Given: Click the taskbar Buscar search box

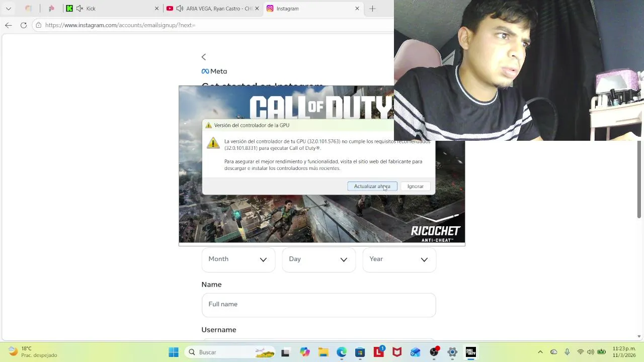Looking at the screenshot, I should point(230,352).
